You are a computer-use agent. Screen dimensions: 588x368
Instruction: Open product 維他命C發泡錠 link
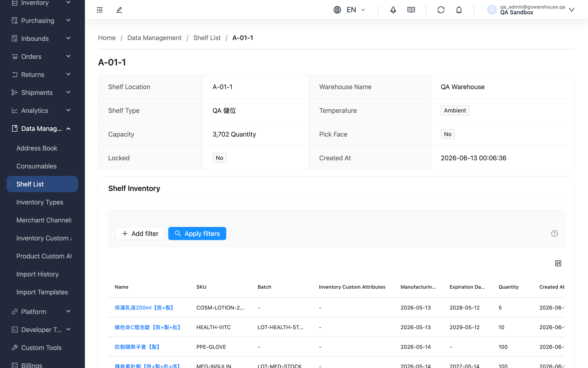pos(148,327)
